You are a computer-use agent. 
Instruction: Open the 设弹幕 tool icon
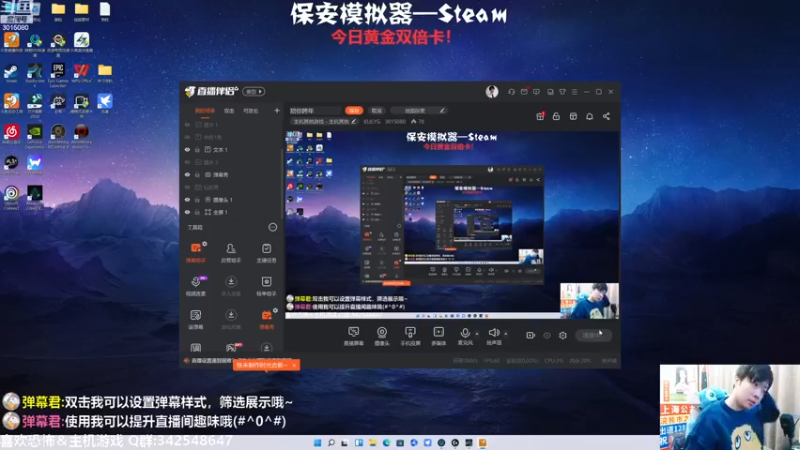196,319
